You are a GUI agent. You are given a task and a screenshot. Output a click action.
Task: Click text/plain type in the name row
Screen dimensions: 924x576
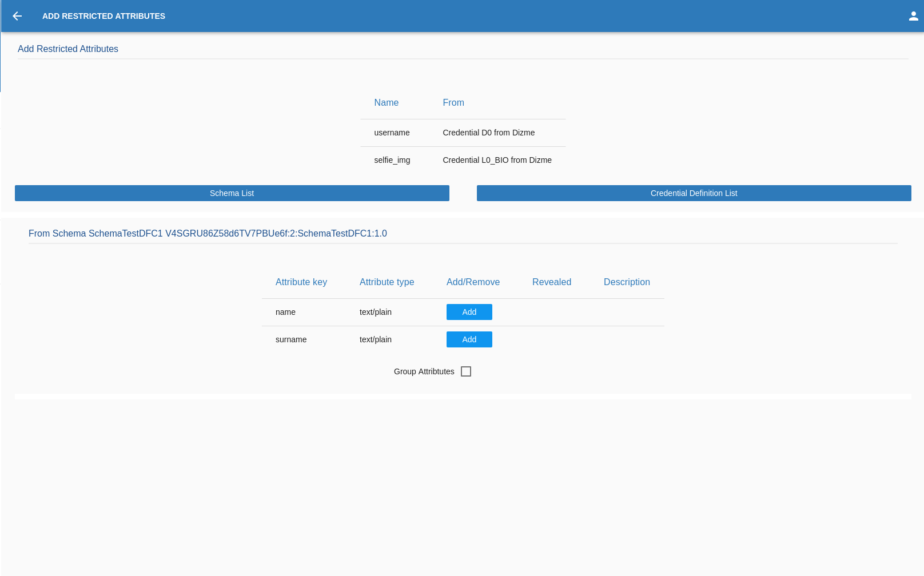pyautogui.click(x=376, y=312)
